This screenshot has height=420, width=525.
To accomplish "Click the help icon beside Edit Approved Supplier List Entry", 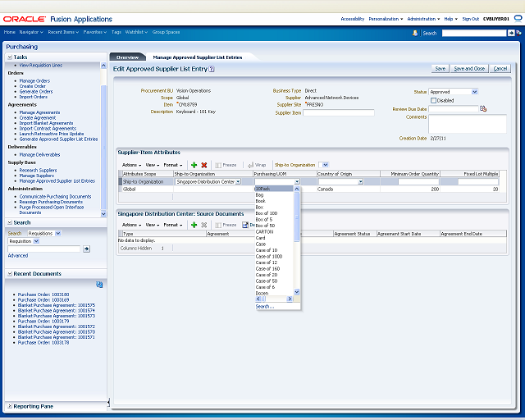I will [x=212, y=69].
